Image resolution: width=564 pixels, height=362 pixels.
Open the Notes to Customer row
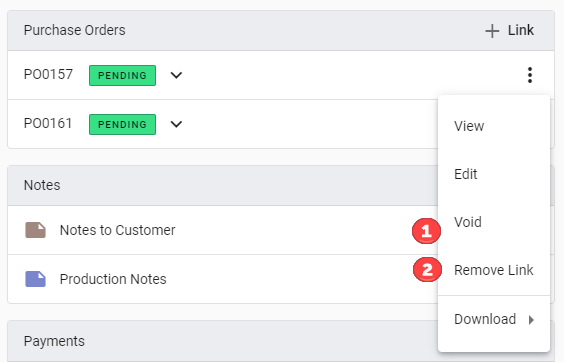(x=223, y=230)
